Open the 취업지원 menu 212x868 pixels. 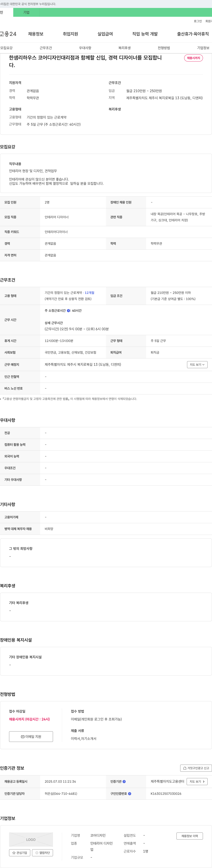coord(70,34)
